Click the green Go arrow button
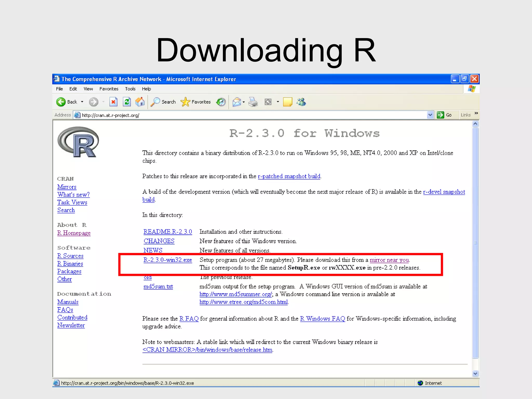Viewport: 532px width, 399px height. pos(440,115)
